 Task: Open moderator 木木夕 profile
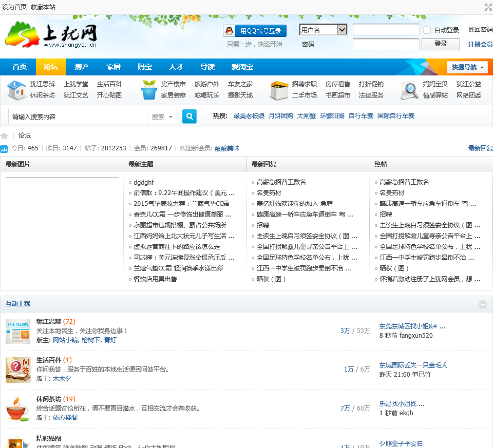point(62,379)
